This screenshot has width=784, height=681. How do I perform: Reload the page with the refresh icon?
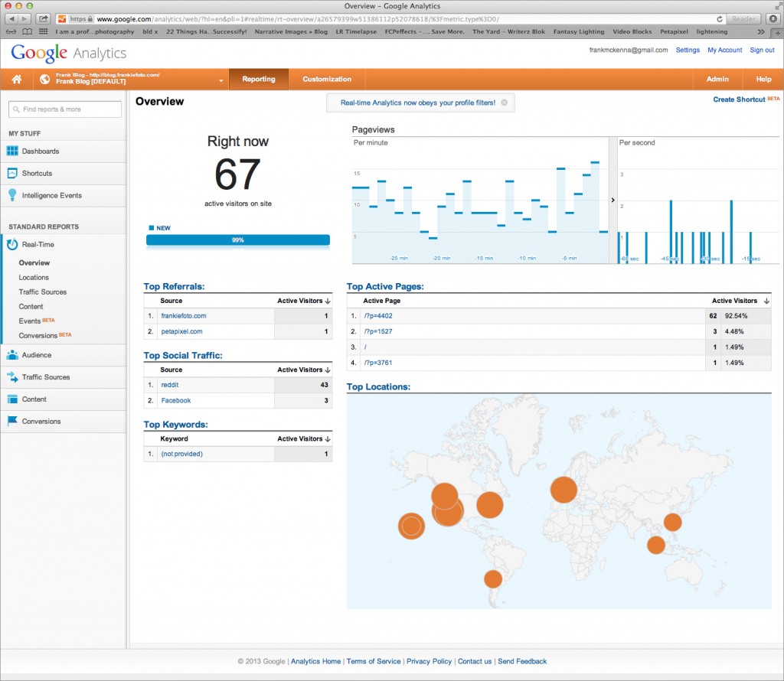click(x=720, y=19)
